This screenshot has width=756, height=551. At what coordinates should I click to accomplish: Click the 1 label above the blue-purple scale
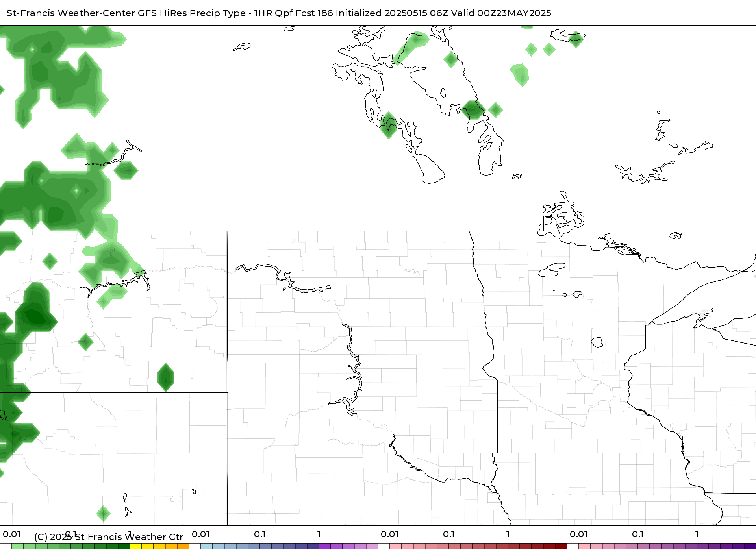319,534
